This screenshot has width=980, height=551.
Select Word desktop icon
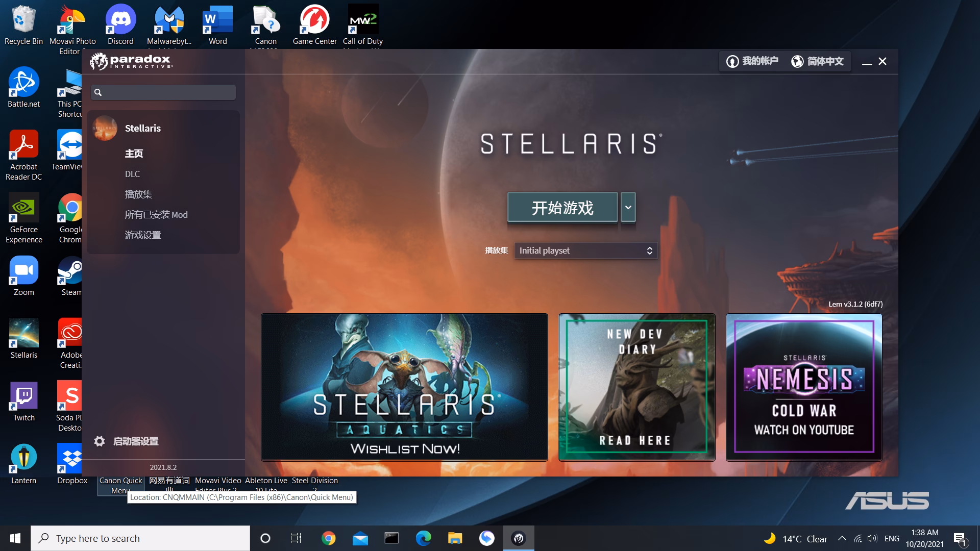pyautogui.click(x=218, y=25)
